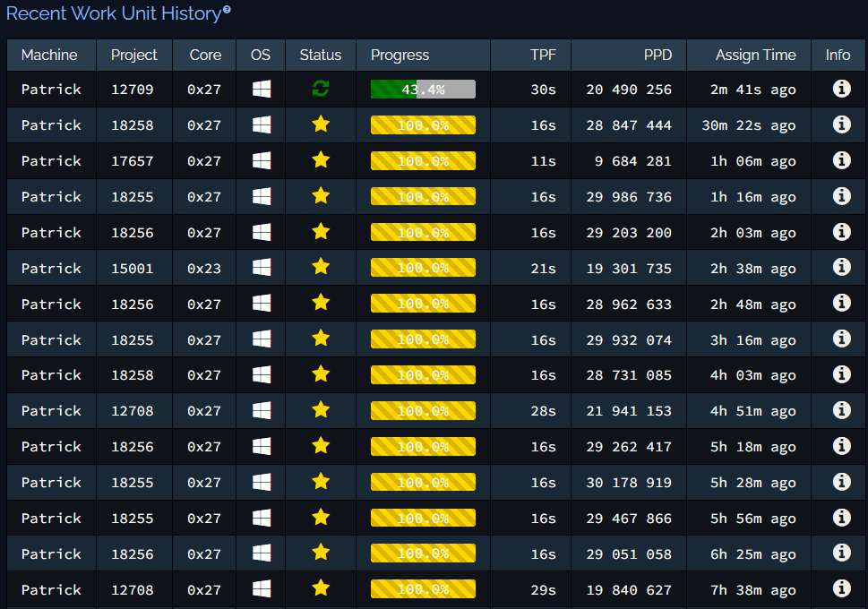Open info for the 2h 48m ago work unit
868x609 pixels.
pyautogui.click(x=841, y=304)
